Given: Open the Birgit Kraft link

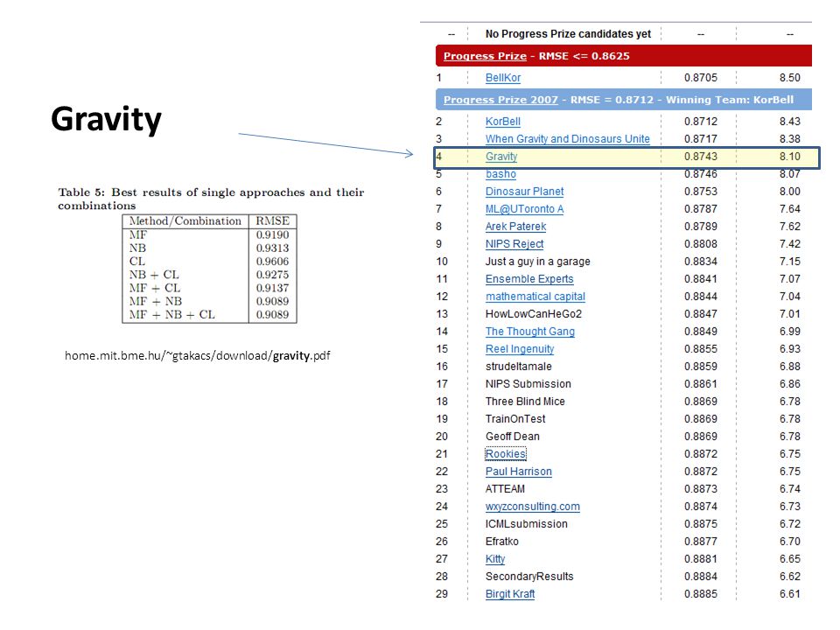Looking at the screenshot, I should point(510,594).
